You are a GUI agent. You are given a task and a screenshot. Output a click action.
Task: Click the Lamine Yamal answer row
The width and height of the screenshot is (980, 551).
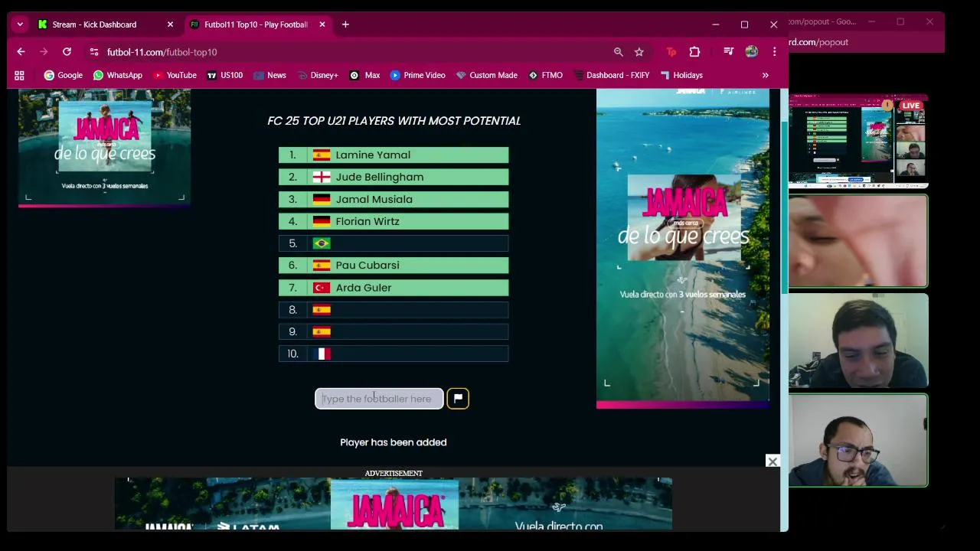click(x=394, y=155)
